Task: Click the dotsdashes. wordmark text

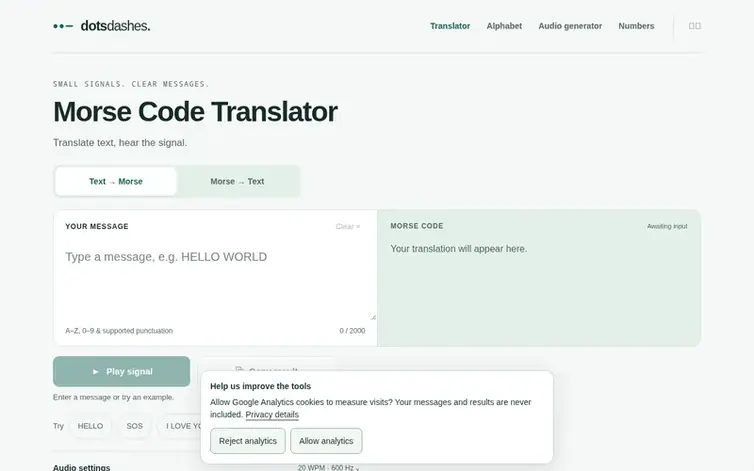Action: tap(115, 26)
